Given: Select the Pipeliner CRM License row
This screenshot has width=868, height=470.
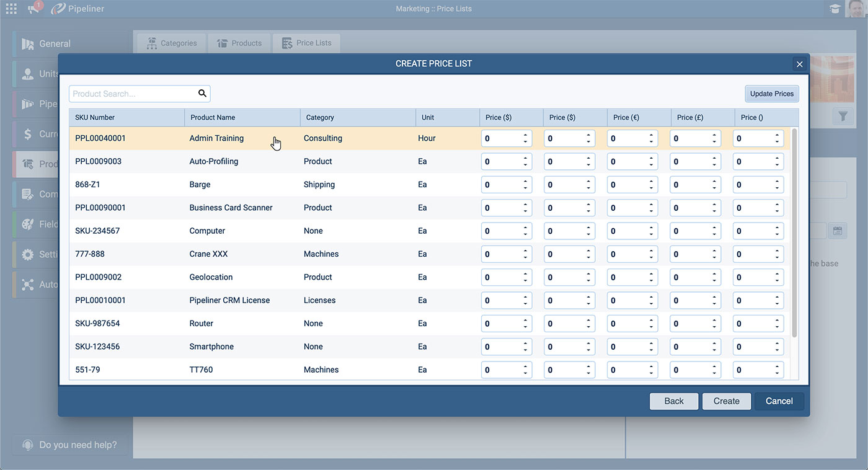Looking at the screenshot, I should 229,300.
